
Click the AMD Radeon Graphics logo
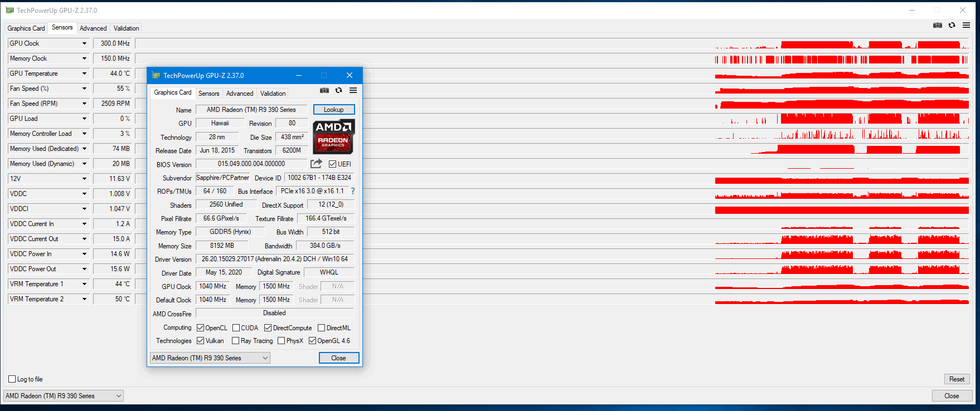pyautogui.click(x=333, y=136)
